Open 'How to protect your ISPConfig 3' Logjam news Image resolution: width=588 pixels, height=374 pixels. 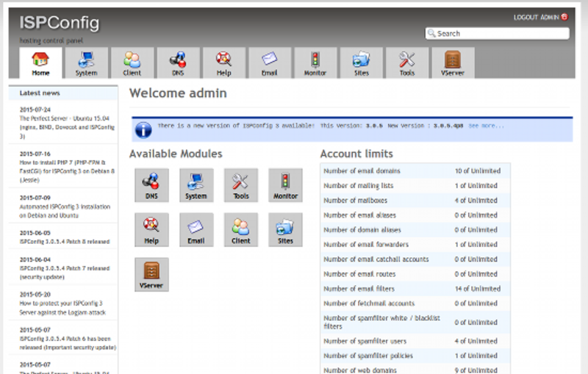point(62,308)
